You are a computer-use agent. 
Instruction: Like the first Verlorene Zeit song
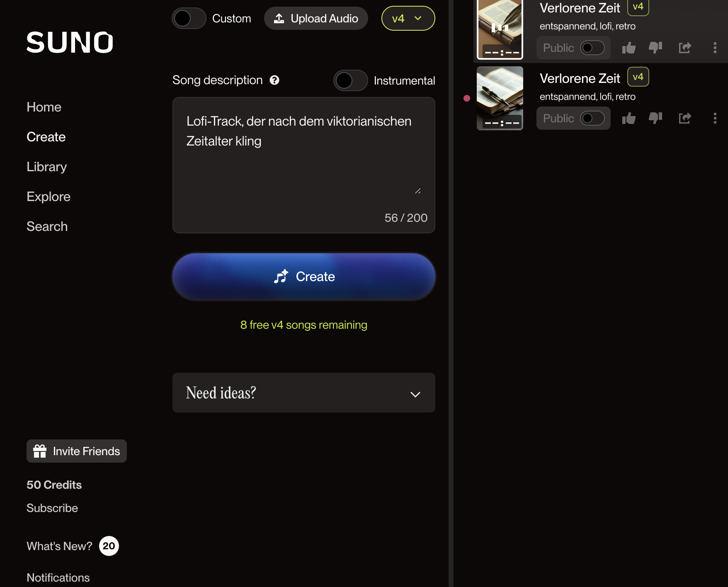click(629, 48)
